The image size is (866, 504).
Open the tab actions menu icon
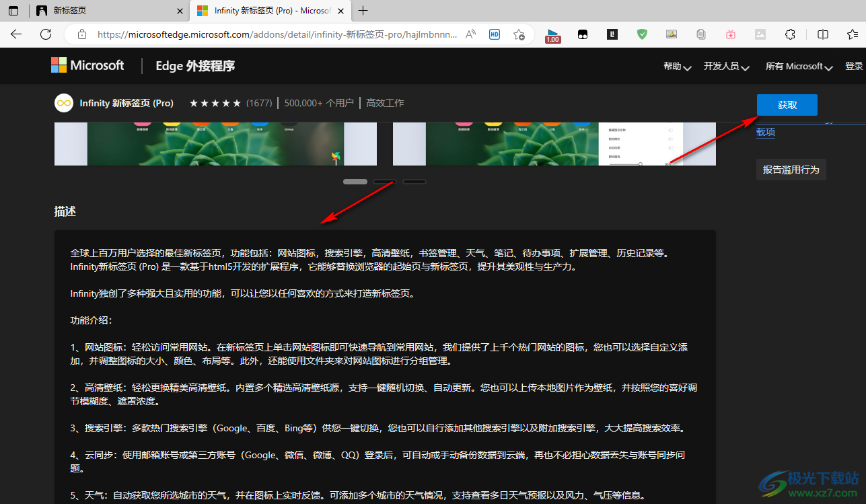tap(13, 11)
